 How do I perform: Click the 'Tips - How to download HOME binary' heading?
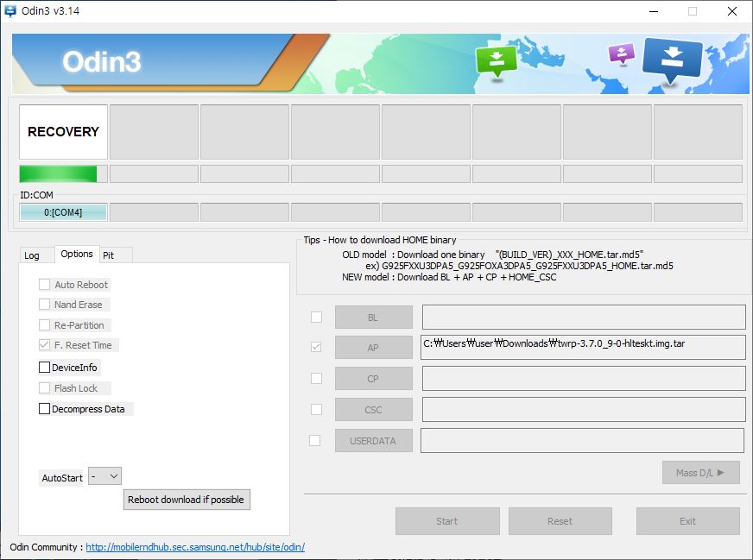click(x=379, y=240)
